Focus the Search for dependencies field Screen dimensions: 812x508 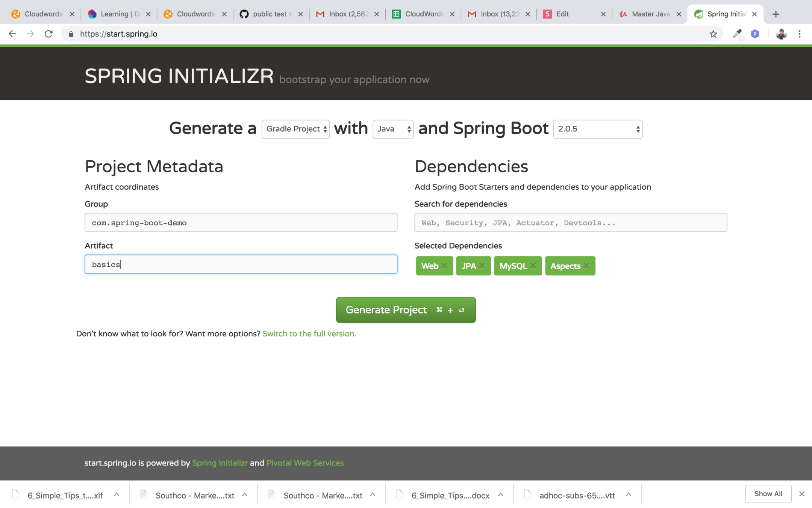click(x=570, y=222)
